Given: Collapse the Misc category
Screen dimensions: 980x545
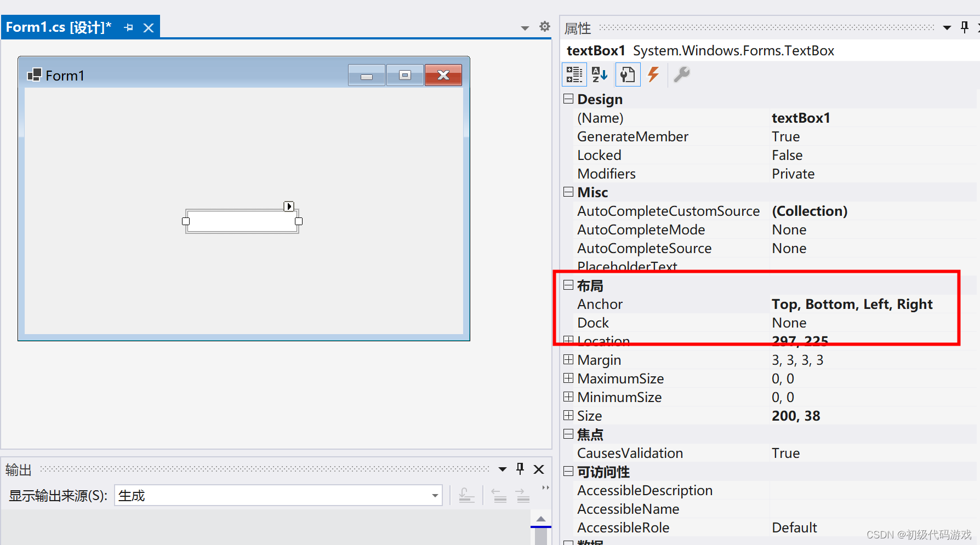Looking at the screenshot, I should tap(568, 192).
